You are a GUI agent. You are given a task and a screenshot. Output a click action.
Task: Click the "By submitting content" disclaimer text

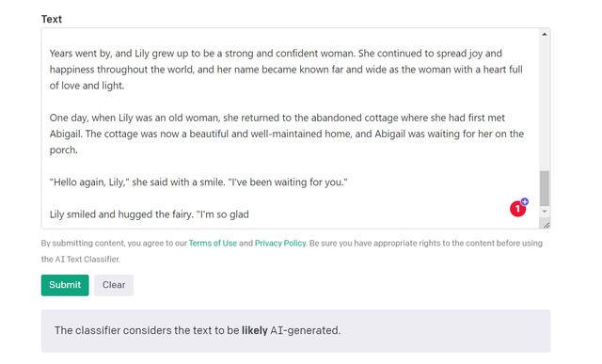tap(292, 251)
